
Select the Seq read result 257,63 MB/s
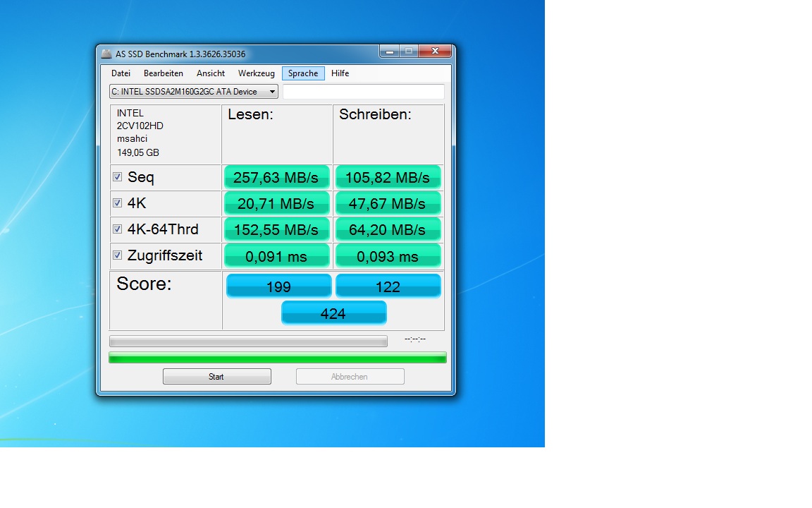[276, 177]
